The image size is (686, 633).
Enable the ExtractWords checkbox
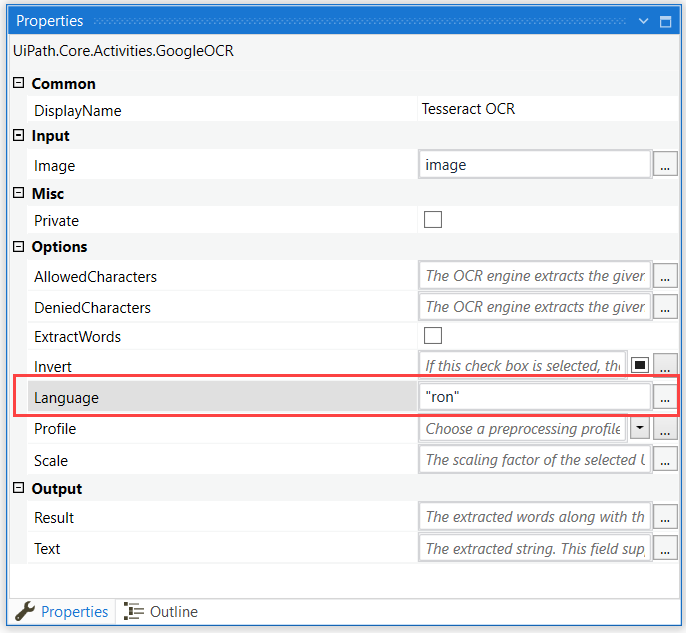[433, 336]
